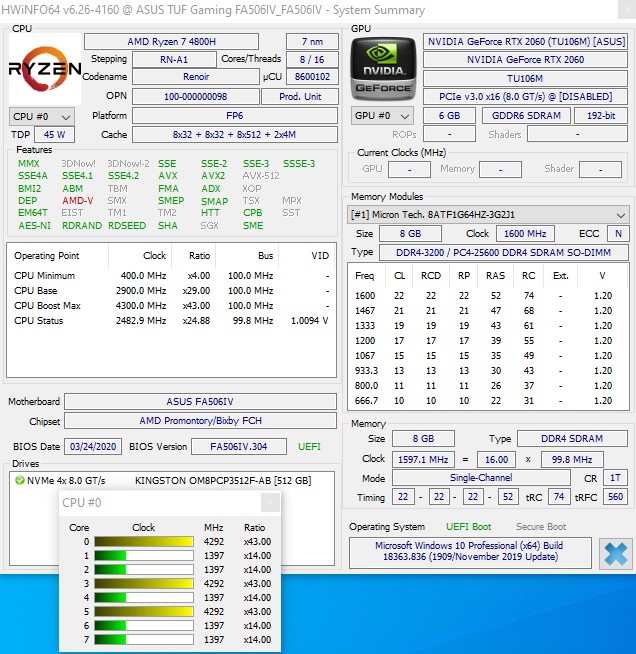
Task: Click the AMD Ryzen 7 4800H name field
Action: [171, 42]
